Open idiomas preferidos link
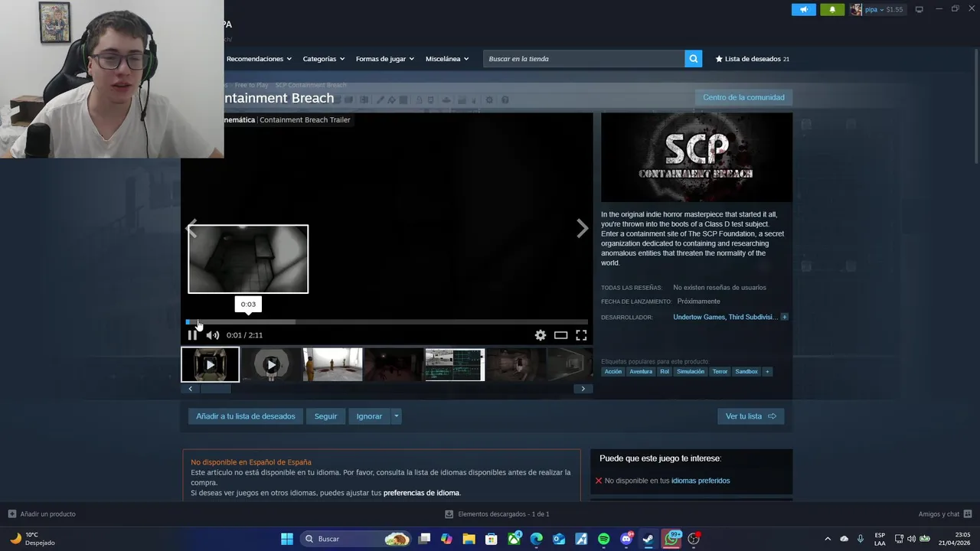The image size is (980, 551). (x=701, y=481)
